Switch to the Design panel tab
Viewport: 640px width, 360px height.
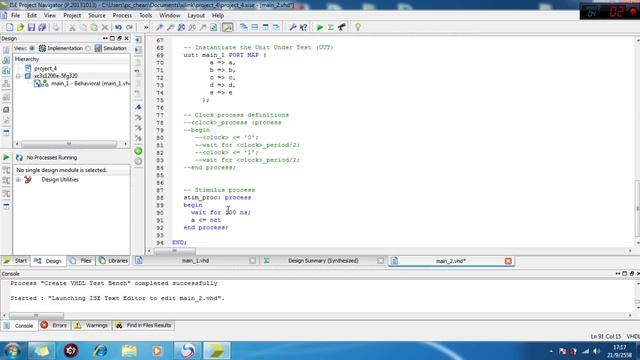48,261
